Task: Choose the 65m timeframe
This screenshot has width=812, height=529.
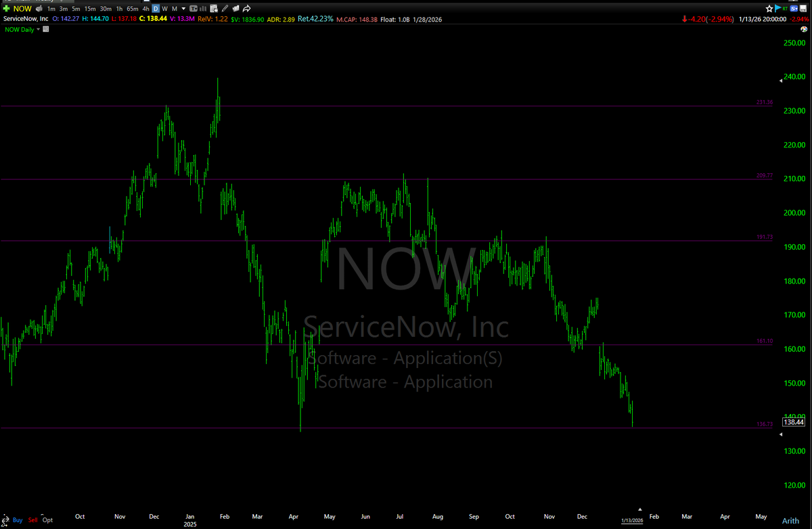Action: click(x=133, y=9)
